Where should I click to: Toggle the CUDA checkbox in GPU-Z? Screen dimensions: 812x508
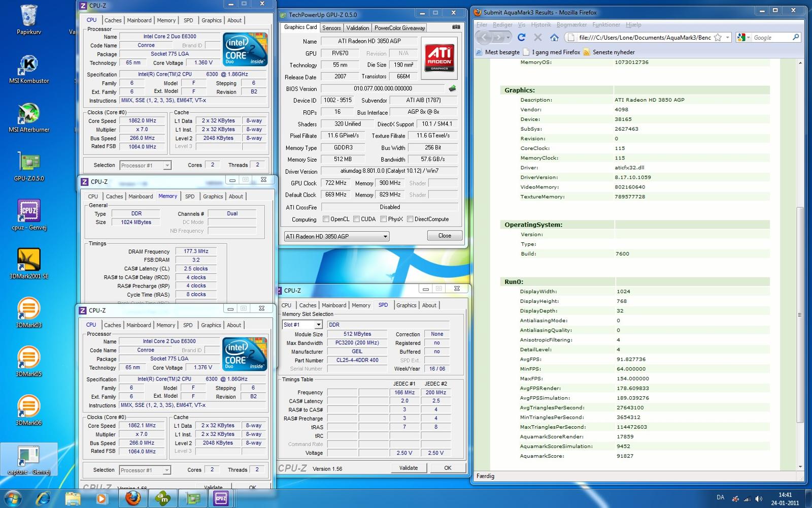coord(357,219)
